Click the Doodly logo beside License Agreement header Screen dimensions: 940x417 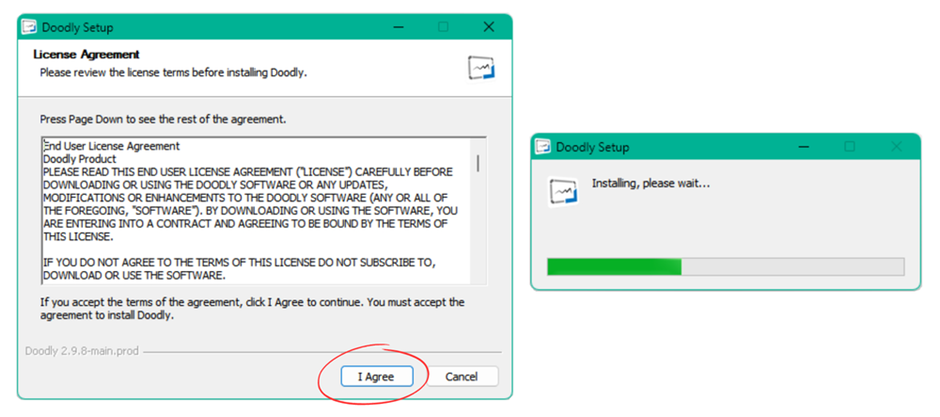tap(482, 67)
